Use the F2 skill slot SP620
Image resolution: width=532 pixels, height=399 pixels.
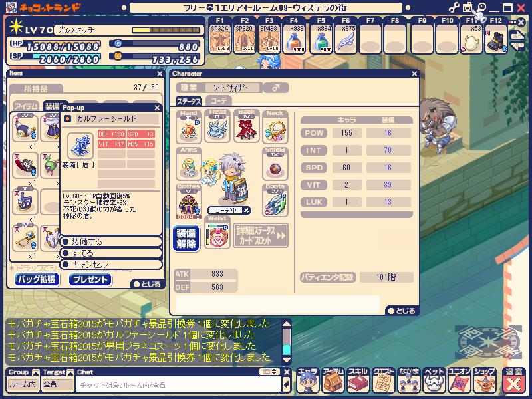(x=244, y=39)
